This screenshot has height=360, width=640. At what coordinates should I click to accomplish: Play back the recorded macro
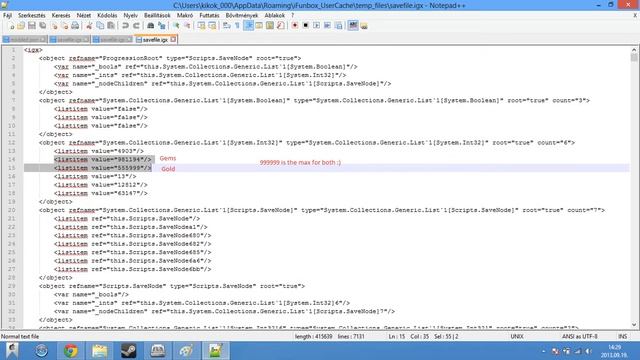tap(316, 26)
